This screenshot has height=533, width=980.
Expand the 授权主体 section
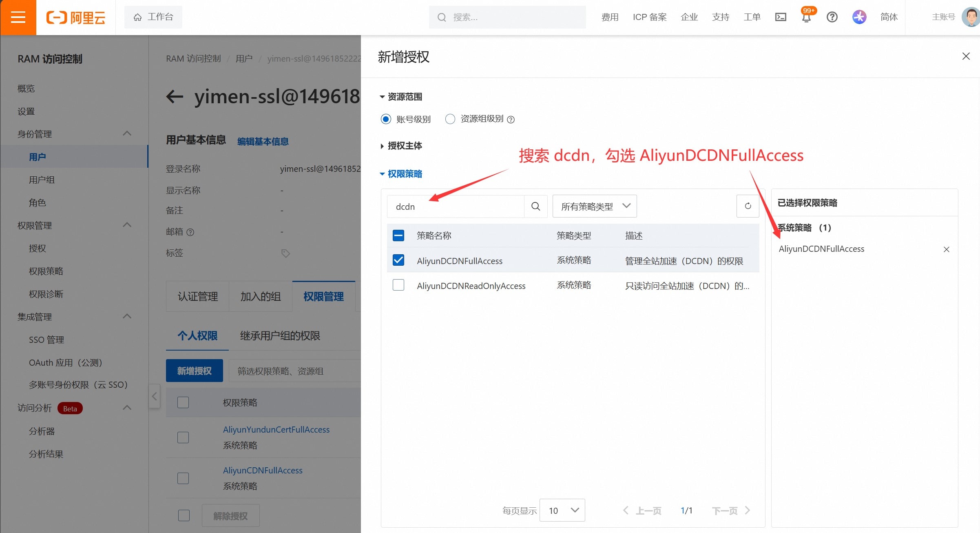pyautogui.click(x=404, y=146)
